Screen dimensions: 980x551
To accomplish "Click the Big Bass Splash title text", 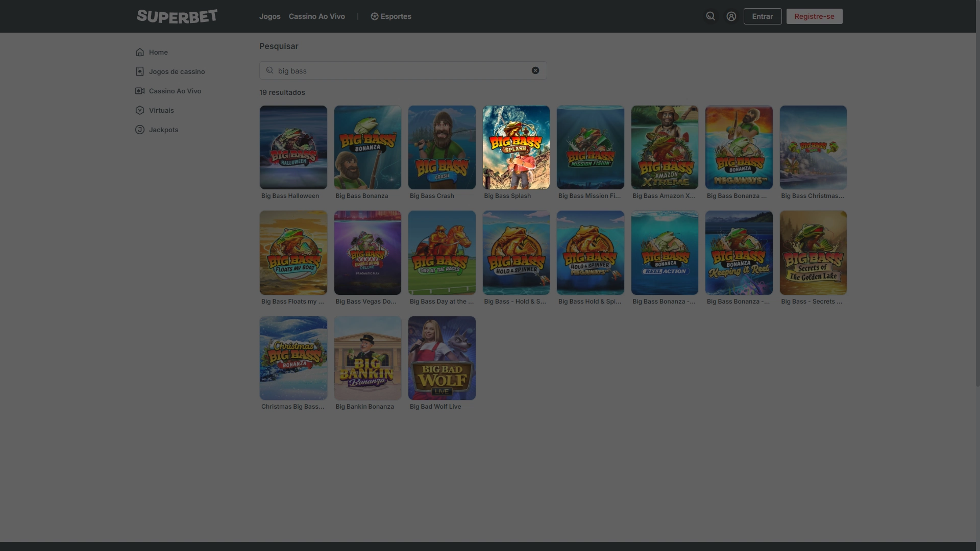I will (x=507, y=196).
